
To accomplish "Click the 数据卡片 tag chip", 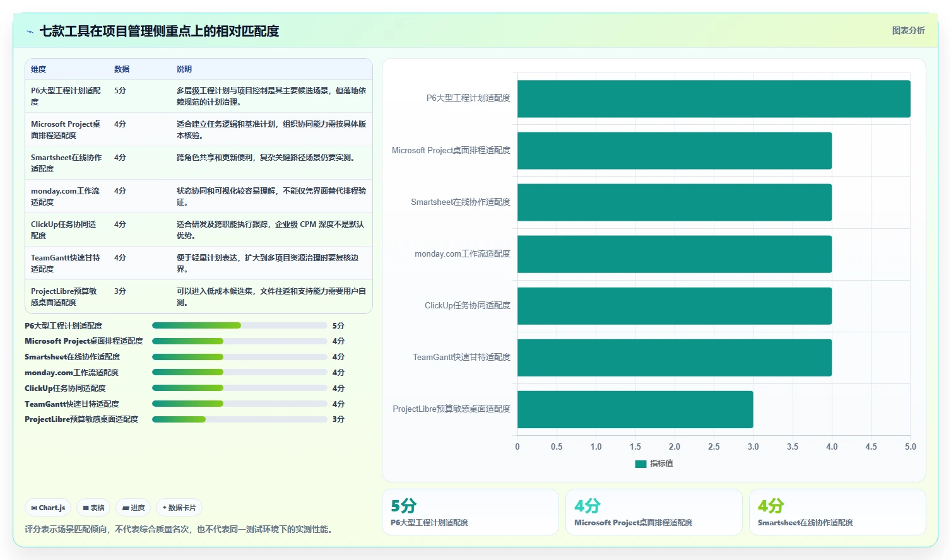I will point(179,508).
